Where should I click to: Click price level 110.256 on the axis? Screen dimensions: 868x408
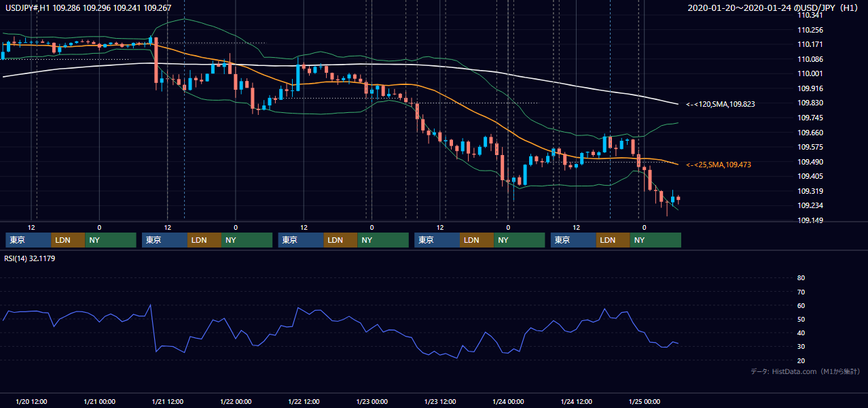[x=811, y=30]
